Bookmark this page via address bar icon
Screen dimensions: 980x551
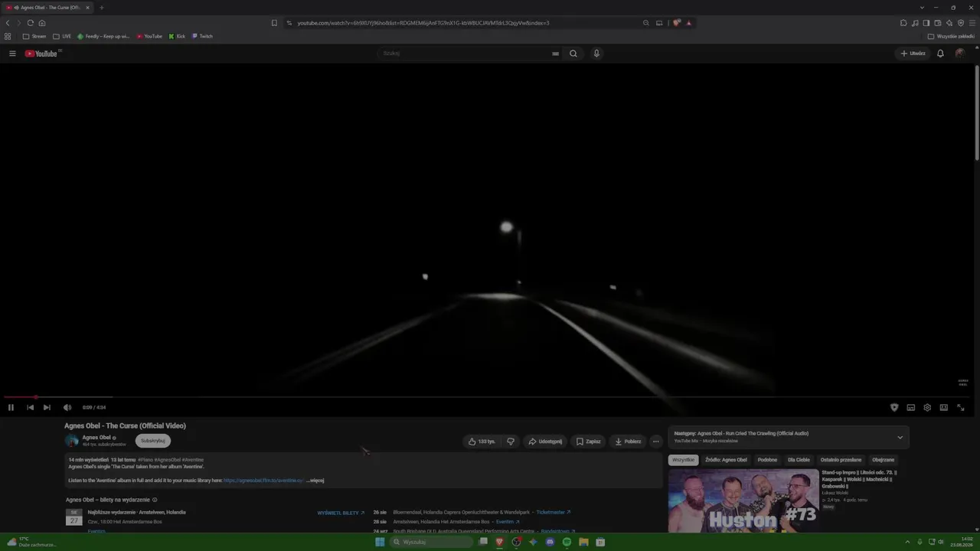pos(274,23)
